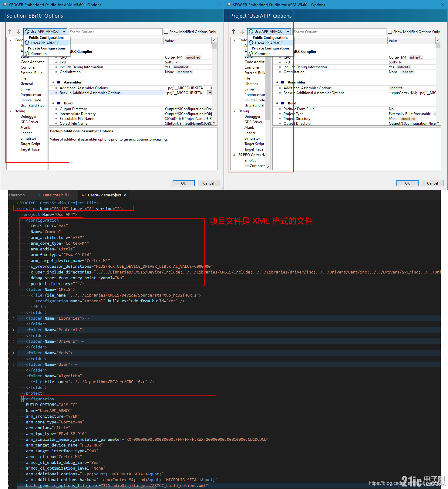Click the down arrow in Project Options toolbar
The width and height of the screenshot is (448, 489).
pos(242,32)
